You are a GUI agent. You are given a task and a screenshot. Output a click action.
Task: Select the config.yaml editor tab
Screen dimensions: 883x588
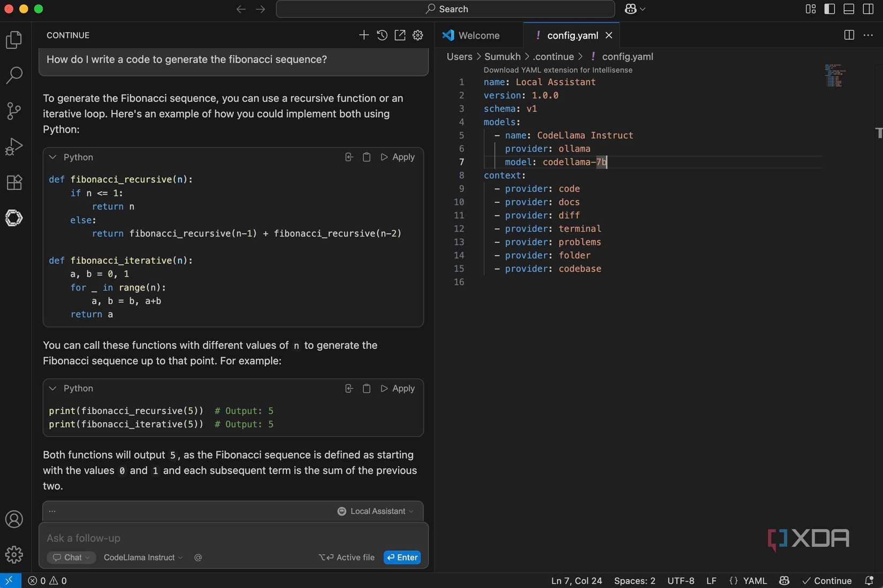tap(573, 35)
